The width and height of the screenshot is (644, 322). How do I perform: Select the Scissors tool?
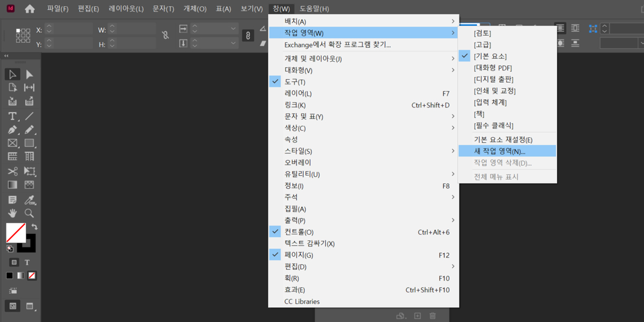[12, 172]
